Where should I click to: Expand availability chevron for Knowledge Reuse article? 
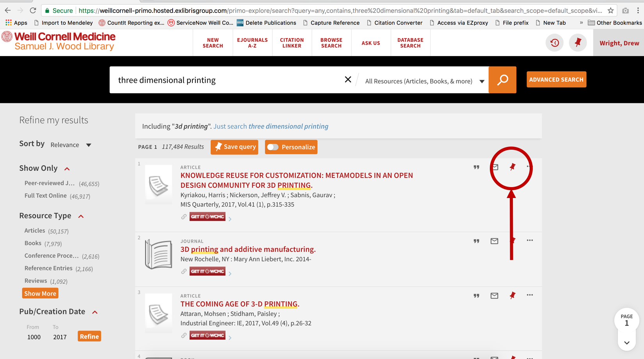[230, 219]
